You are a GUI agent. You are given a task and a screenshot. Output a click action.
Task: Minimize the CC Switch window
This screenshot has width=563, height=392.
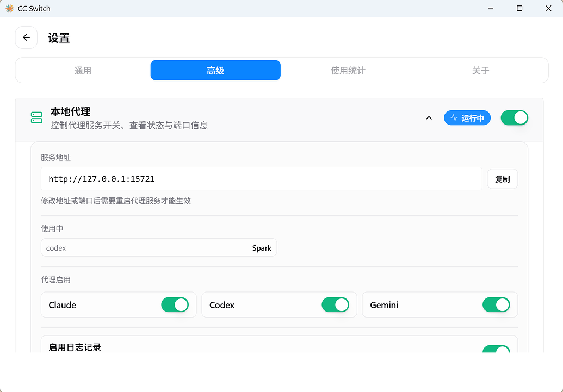click(491, 8)
